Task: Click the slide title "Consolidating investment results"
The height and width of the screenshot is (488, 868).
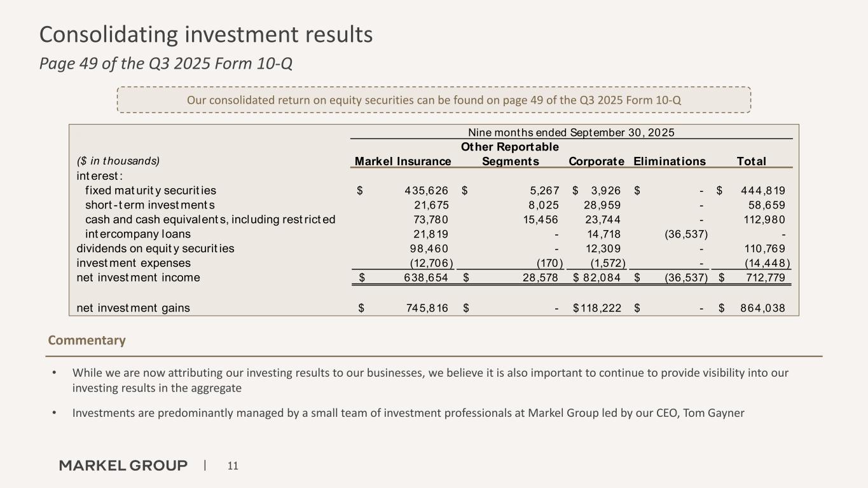Action: pyautogui.click(x=206, y=34)
